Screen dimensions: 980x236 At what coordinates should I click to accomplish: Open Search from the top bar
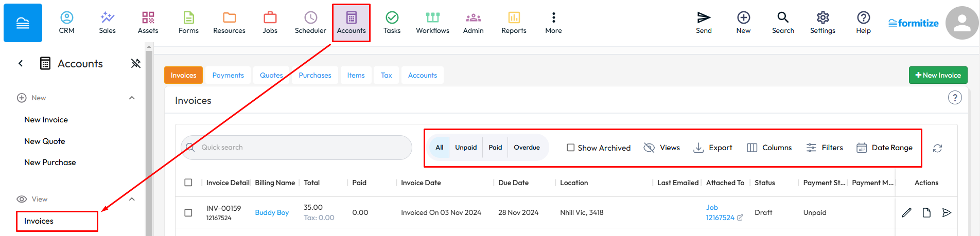[x=783, y=23]
